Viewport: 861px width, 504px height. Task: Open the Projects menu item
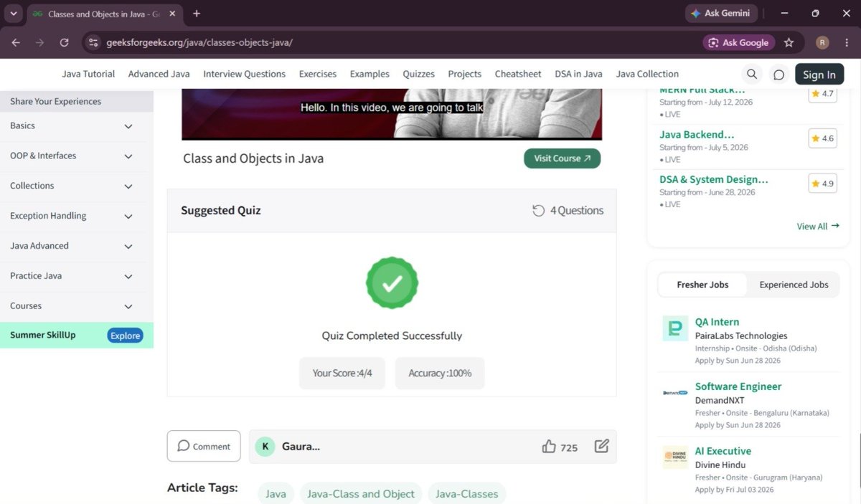pyautogui.click(x=464, y=74)
